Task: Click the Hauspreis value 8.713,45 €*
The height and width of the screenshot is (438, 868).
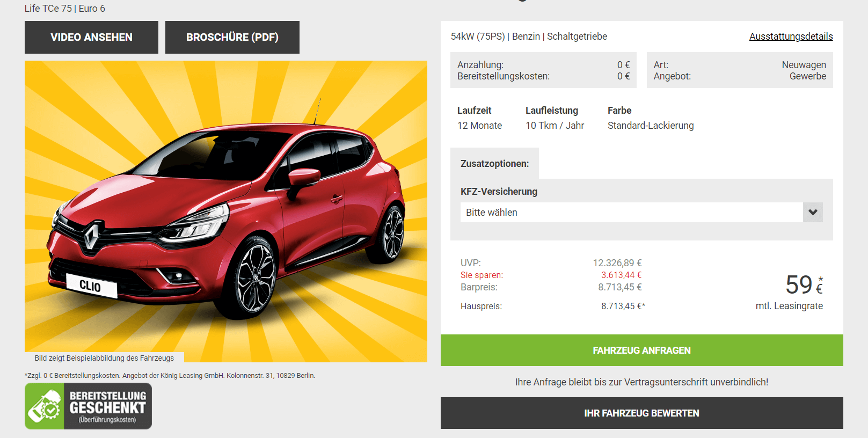Action: coord(623,306)
